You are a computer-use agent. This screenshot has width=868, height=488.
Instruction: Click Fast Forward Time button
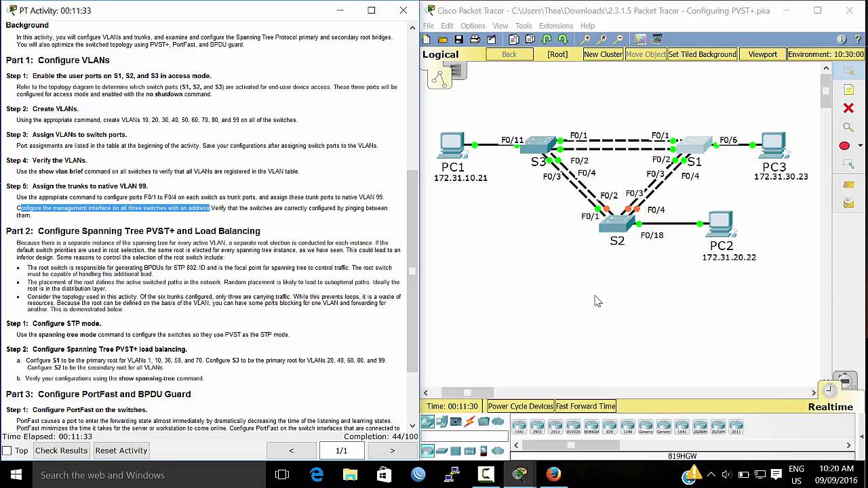tap(586, 407)
